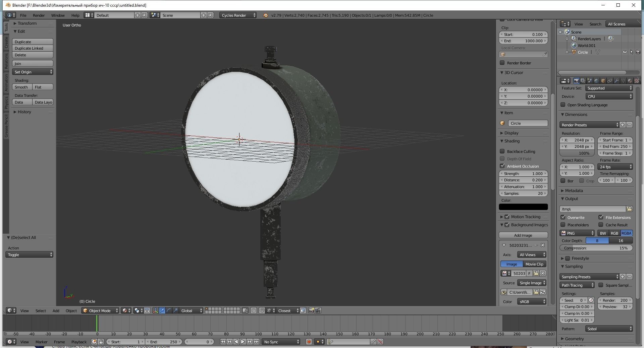Open the Device CPU dropdown
This screenshot has height=348, width=644.
609,97
